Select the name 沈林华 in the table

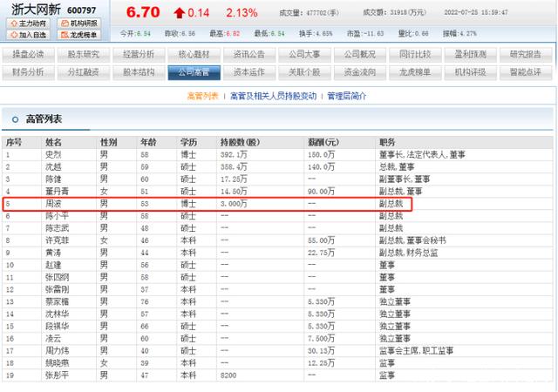click(x=57, y=314)
